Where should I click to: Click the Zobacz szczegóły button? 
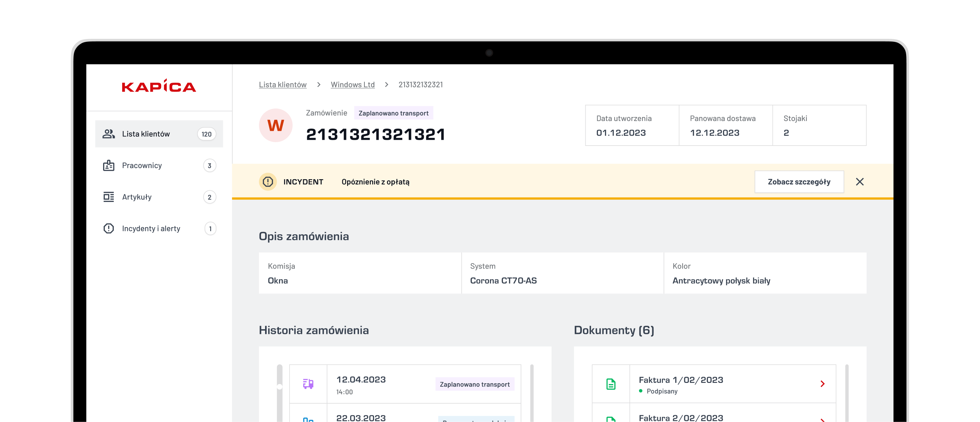point(799,182)
